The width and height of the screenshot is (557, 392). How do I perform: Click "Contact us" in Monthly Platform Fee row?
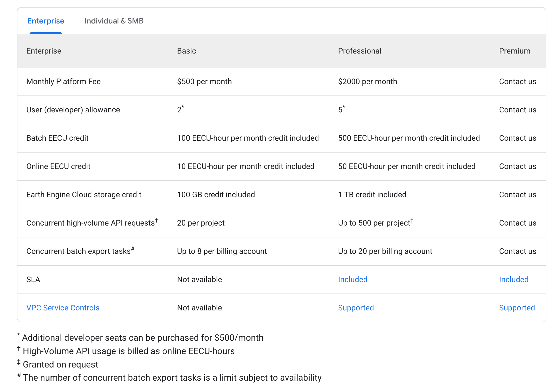[518, 81]
